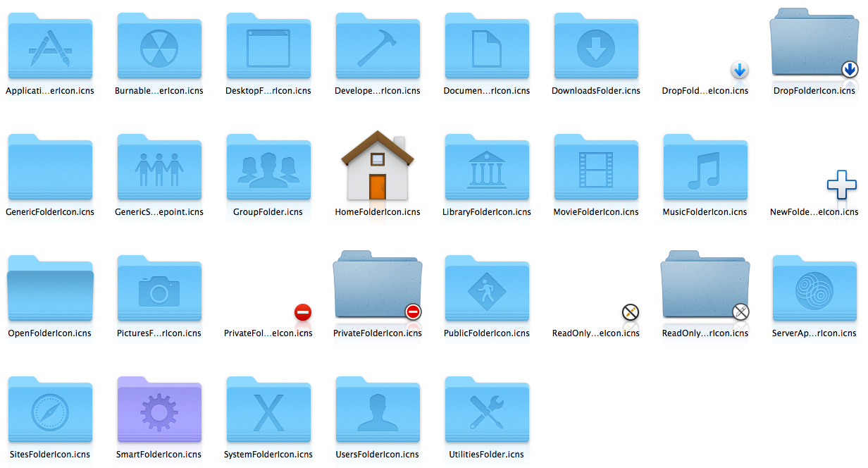Image resolution: width=868 pixels, height=468 pixels.
Task: Click the Burnable folder icon with radiation symbol
Action: pos(159,45)
